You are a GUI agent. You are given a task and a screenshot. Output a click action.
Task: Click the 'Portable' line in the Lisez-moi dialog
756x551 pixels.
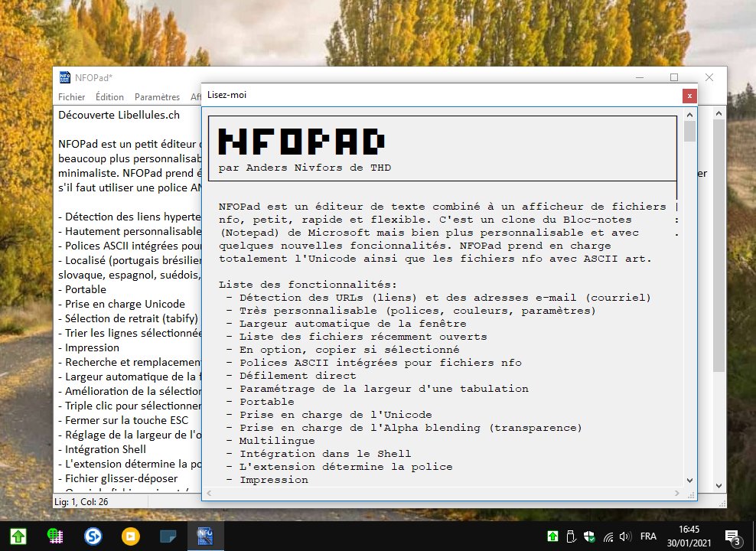click(x=267, y=402)
